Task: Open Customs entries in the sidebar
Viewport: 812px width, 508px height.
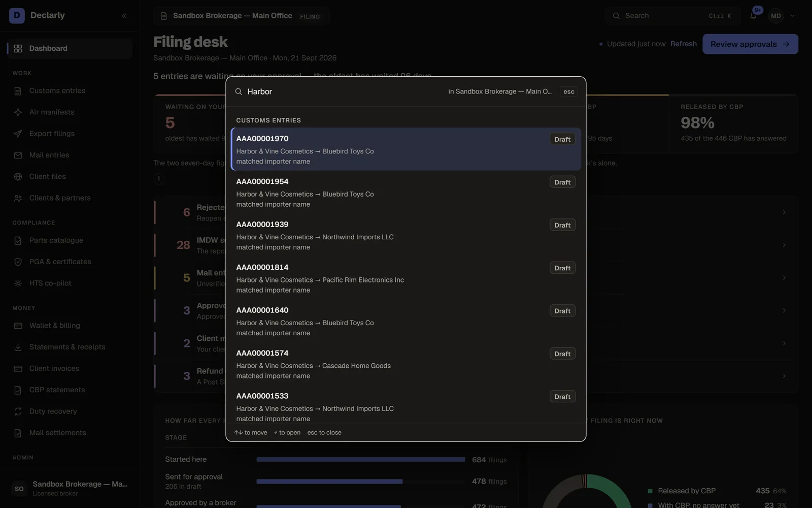Action: (70, 91)
